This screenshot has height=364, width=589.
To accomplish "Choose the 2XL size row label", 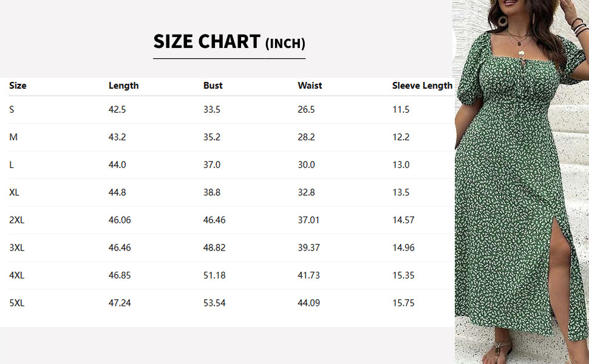I will pyautogui.click(x=16, y=220).
